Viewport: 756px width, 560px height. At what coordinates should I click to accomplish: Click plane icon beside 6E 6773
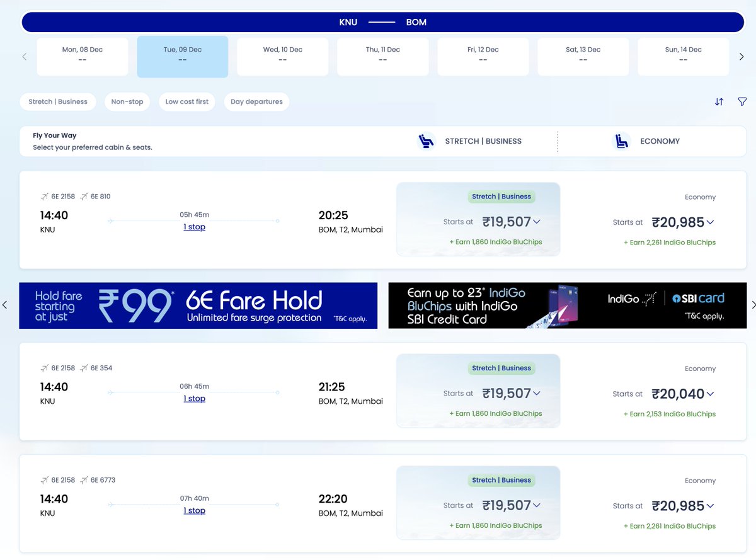click(84, 480)
